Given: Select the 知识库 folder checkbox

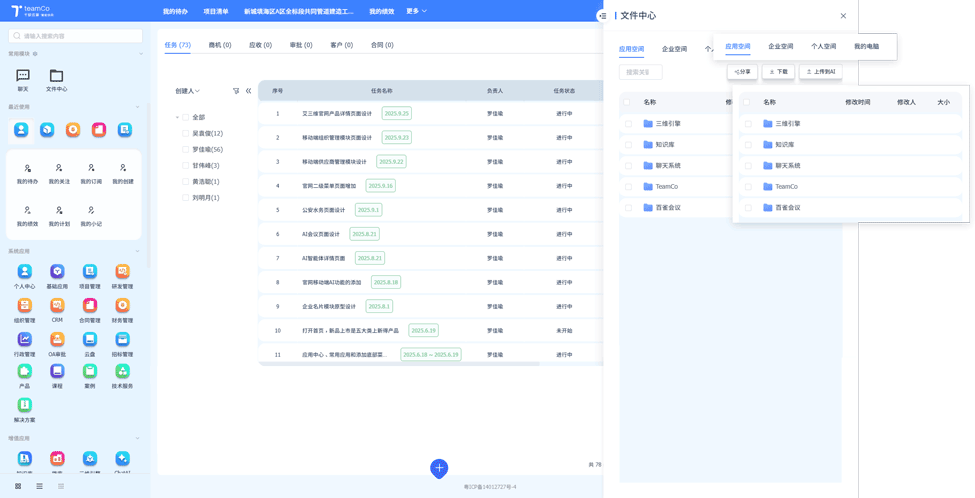Looking at the screenshot, I should (x=748, y=145).
